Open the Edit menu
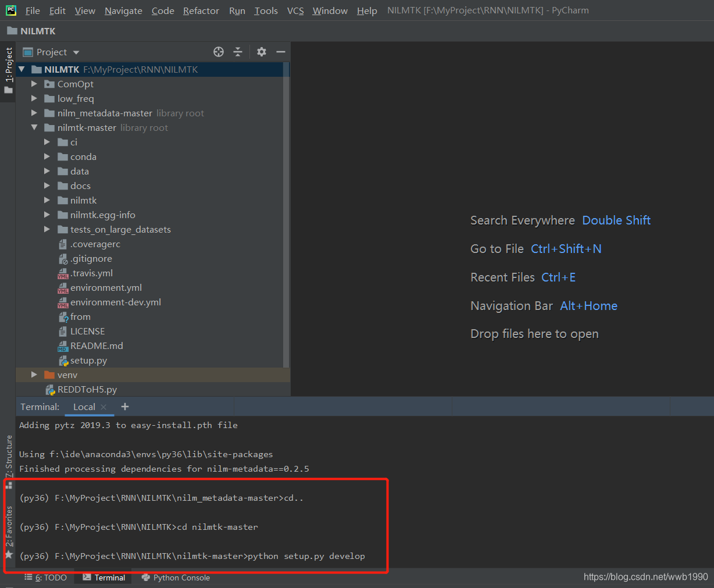714x588 pixels. pyautogui.click(x=58, y=10)
